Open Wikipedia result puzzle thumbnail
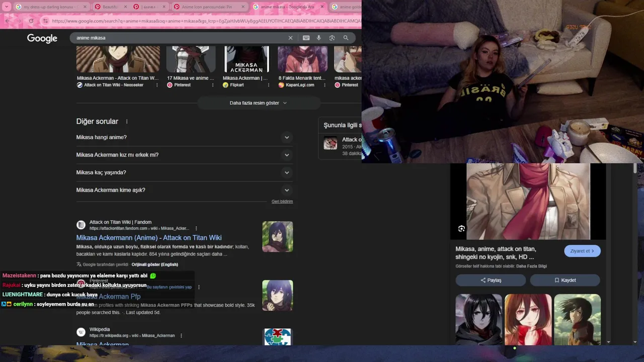 pos(277,337)
